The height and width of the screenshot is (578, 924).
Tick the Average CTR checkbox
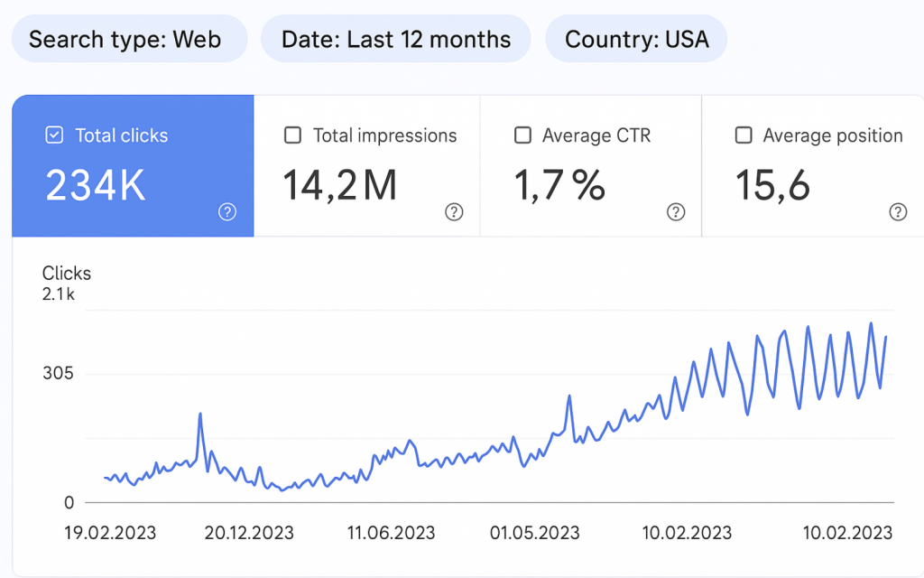[522, 135]
